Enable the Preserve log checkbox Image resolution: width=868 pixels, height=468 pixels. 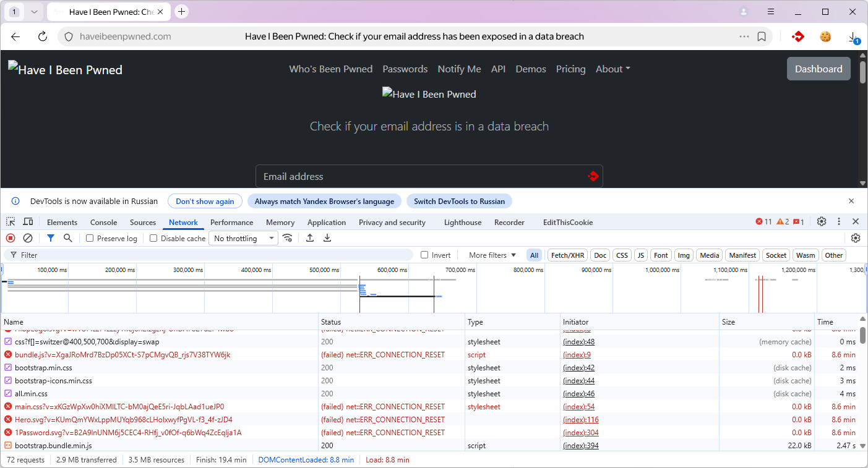[x=90, y=239]
